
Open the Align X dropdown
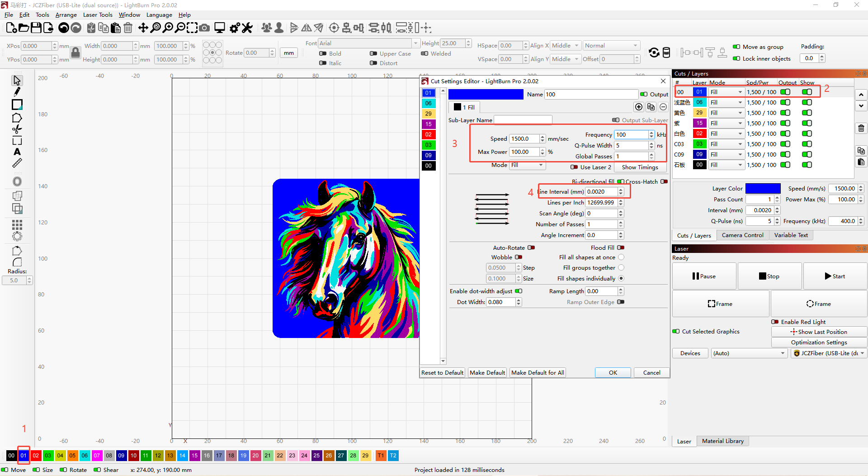pyautogui.click(x=565, y=46)
